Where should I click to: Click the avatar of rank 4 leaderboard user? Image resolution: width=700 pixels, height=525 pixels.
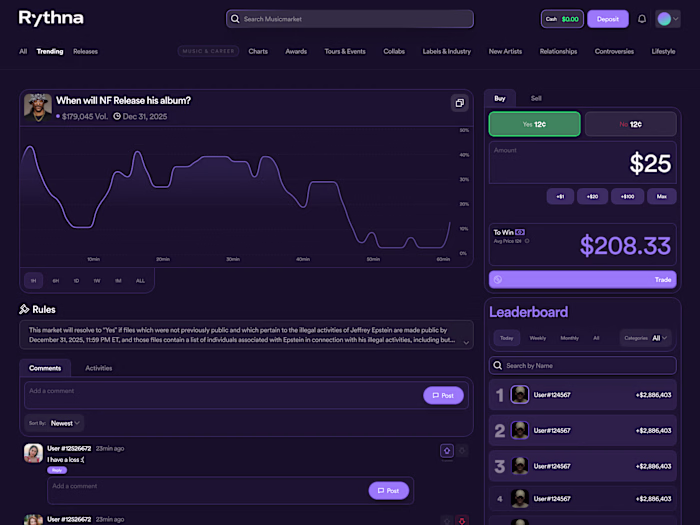point(520,499)
